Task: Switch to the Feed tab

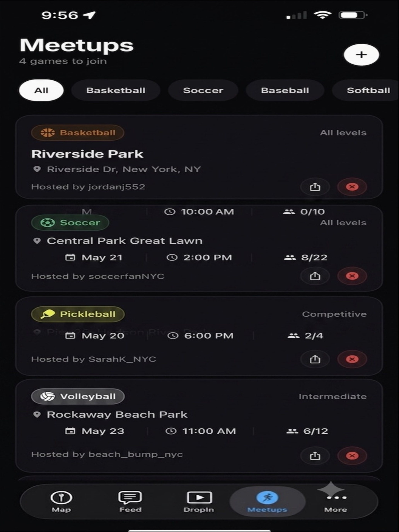Action: [130, 501]
